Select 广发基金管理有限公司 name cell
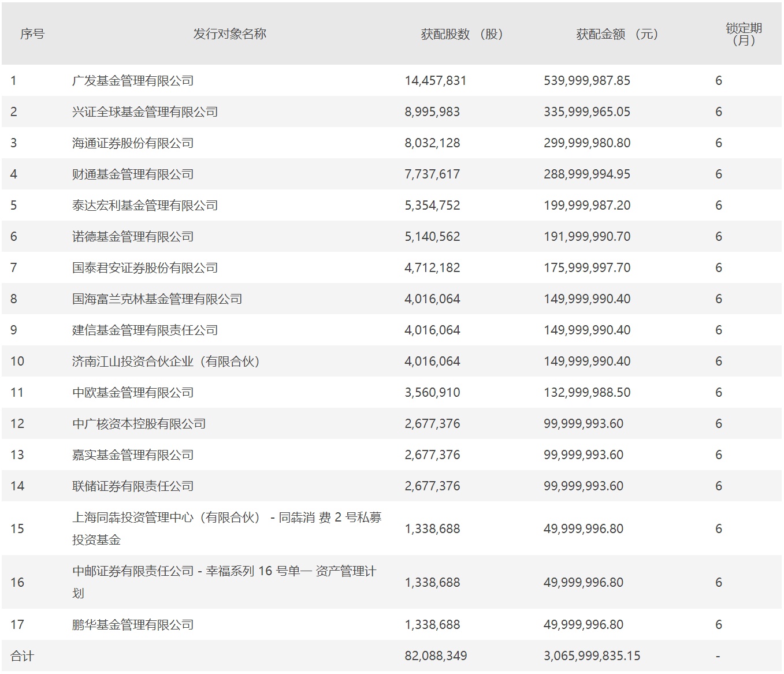784x674 pixels. 133,81
